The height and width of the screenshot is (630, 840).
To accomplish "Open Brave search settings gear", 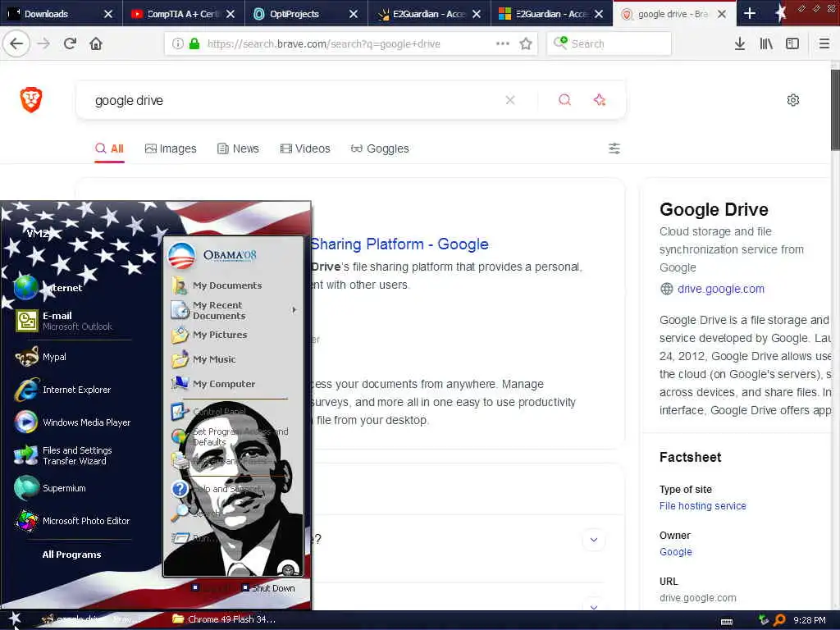I will pos(793,100).
